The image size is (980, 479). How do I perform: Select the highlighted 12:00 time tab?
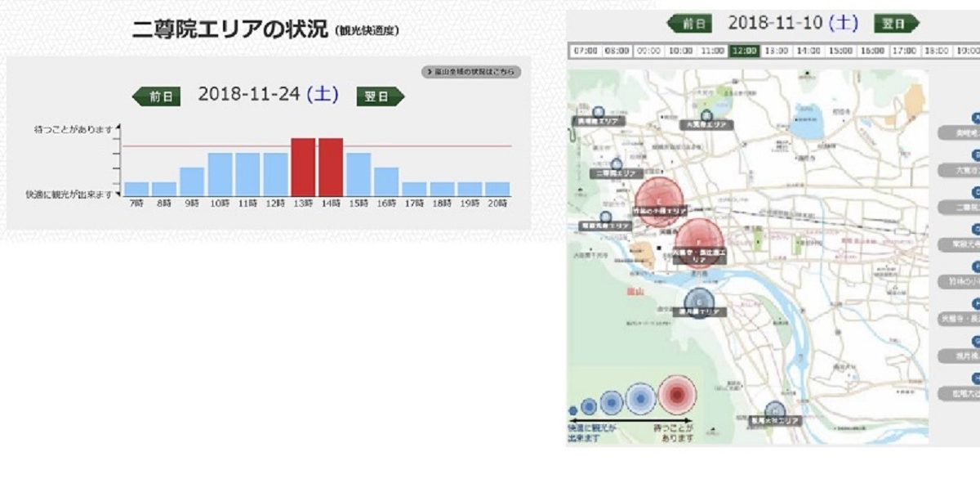coord(744,51)
